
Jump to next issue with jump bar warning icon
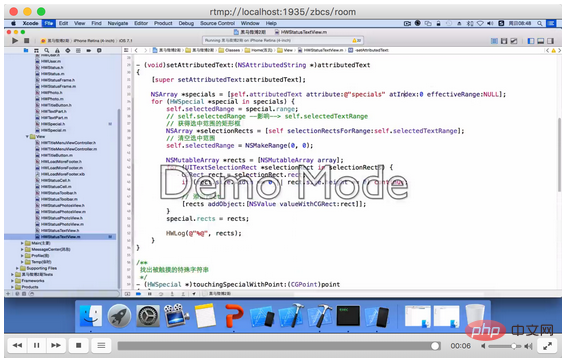[x=553, y=50]
